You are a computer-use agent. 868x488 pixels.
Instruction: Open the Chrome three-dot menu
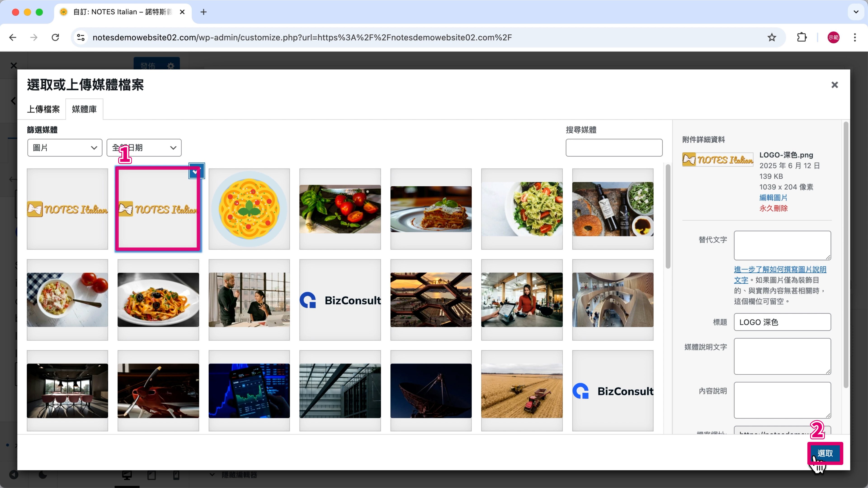point(855,37)
